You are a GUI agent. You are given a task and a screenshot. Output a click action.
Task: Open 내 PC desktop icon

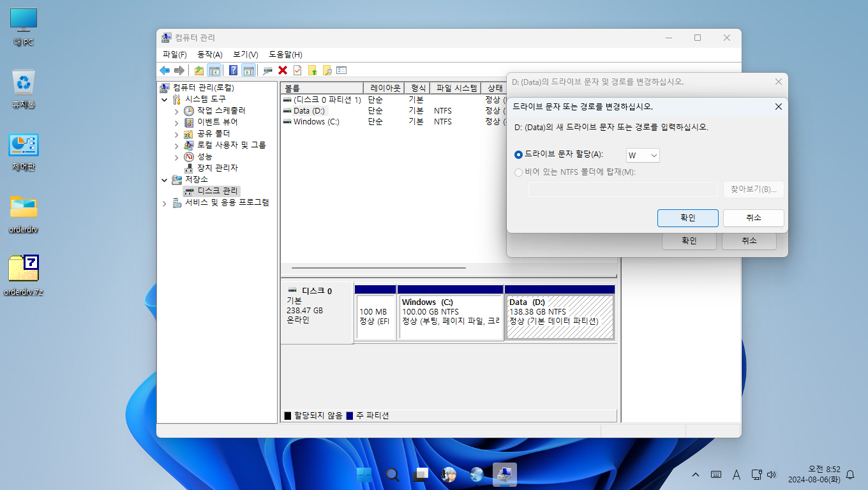pos(24,28)
